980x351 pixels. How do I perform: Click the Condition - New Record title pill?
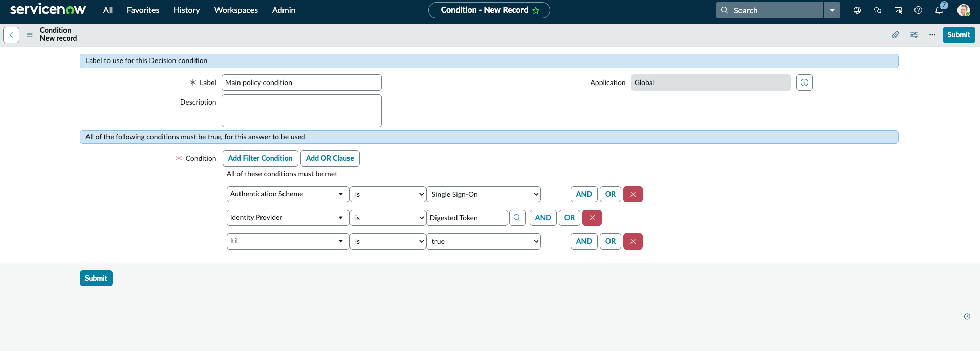(x=489, y=10)
